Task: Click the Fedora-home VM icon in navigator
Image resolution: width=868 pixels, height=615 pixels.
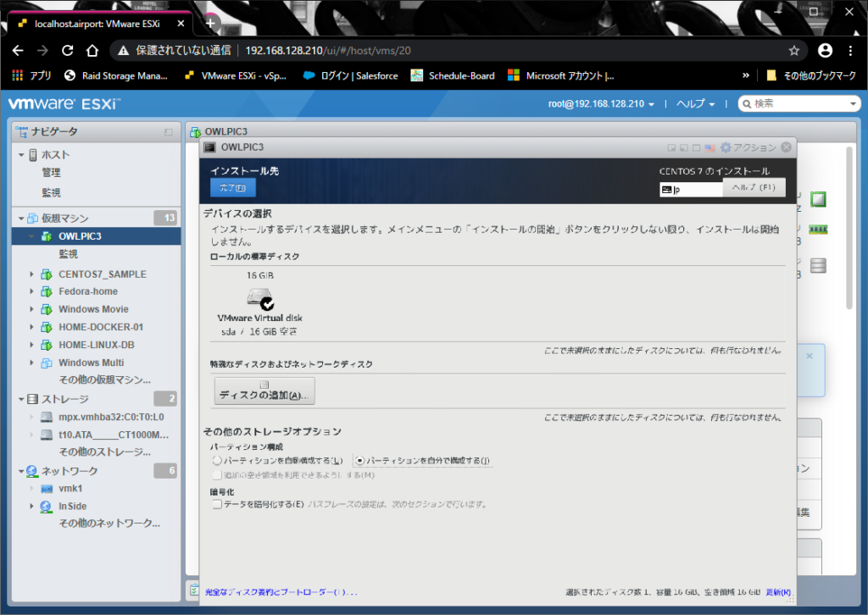Action: (47, 291)
